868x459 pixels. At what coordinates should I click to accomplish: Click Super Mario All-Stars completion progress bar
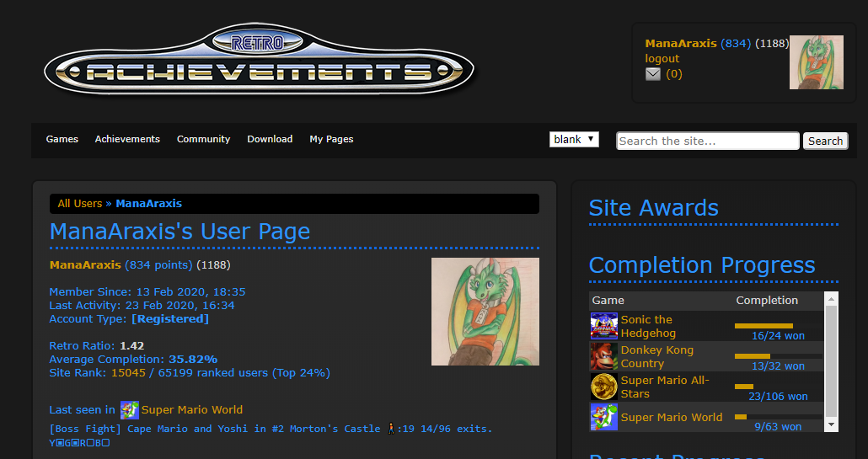778,387
